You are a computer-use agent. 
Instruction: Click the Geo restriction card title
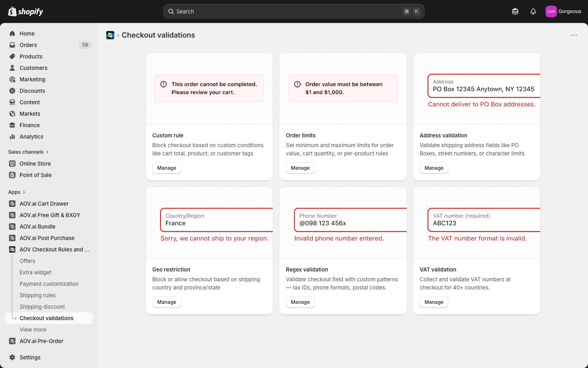[x=171, y=269]
